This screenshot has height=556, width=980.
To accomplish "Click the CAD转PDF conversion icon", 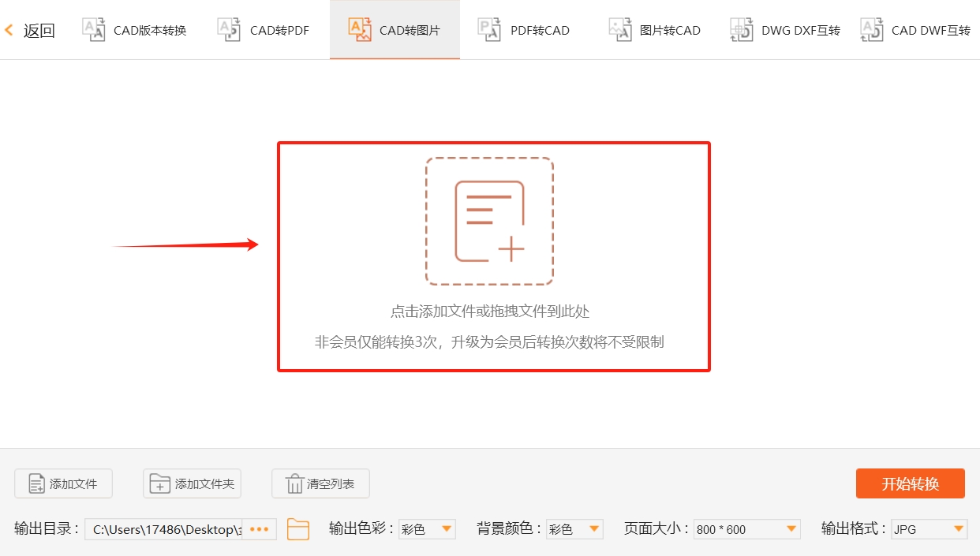I will [229, 29].
